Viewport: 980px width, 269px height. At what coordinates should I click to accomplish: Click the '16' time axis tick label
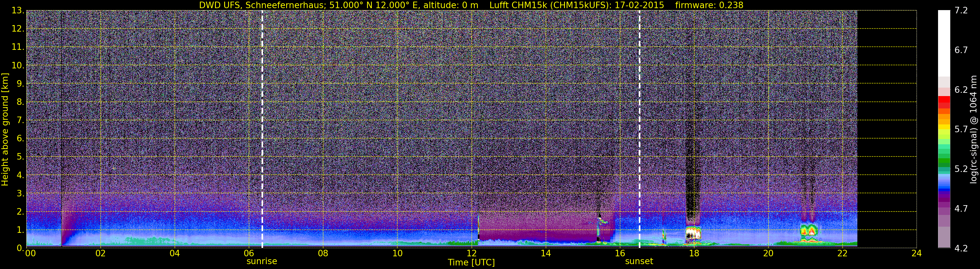(620, 253)
